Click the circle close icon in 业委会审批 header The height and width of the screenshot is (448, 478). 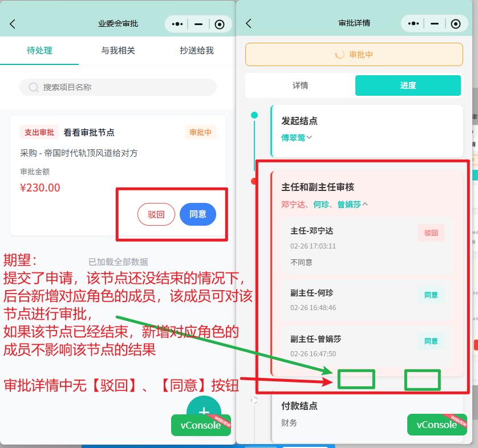pyautogui.click(x=220, y=24)
